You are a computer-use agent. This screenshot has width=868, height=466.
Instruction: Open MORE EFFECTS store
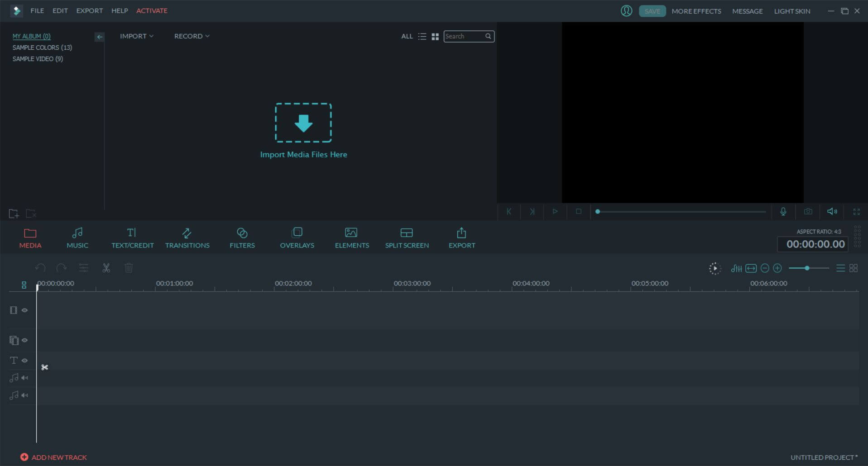[x=696, y=11]
